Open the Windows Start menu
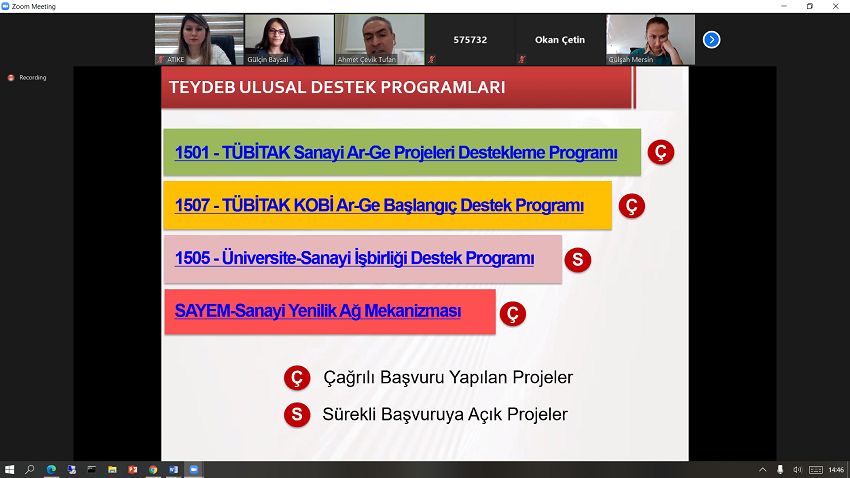Viewport: 850px width, 478px height. [9, 469]
